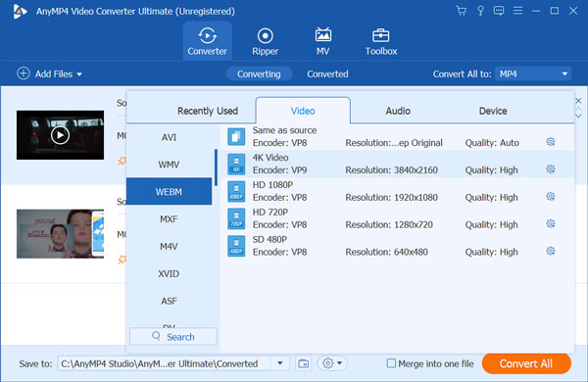This screenshot has height=382, width=588.
Task: Select the HD 720P preset name
Action: click(270, 213)
